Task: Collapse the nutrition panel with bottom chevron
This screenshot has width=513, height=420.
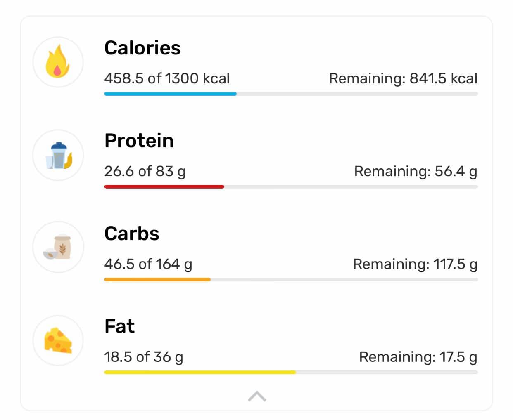Action: click(257, 396)
